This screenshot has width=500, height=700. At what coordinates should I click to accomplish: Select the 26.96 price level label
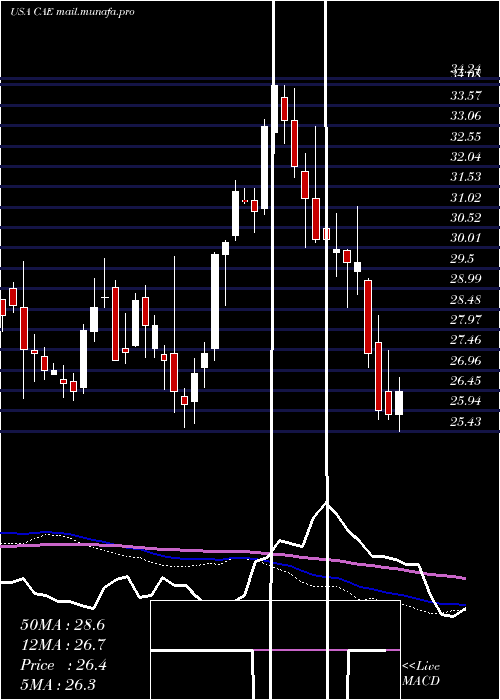(x=466, y=361)
